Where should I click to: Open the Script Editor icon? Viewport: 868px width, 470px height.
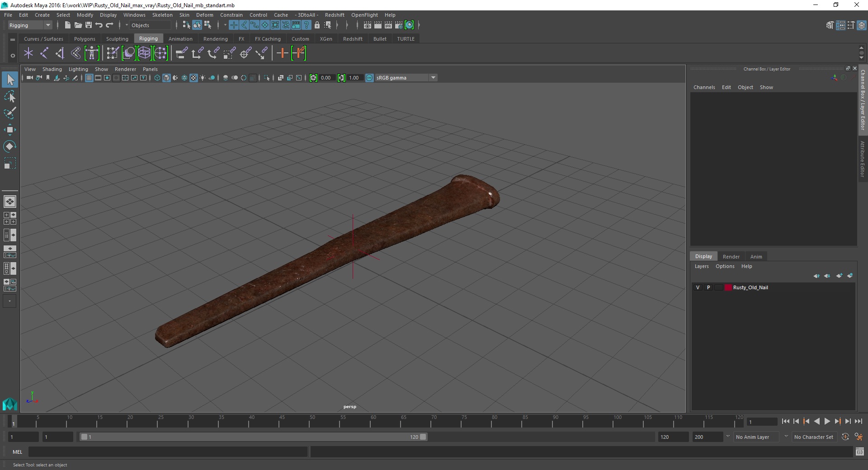859,451
